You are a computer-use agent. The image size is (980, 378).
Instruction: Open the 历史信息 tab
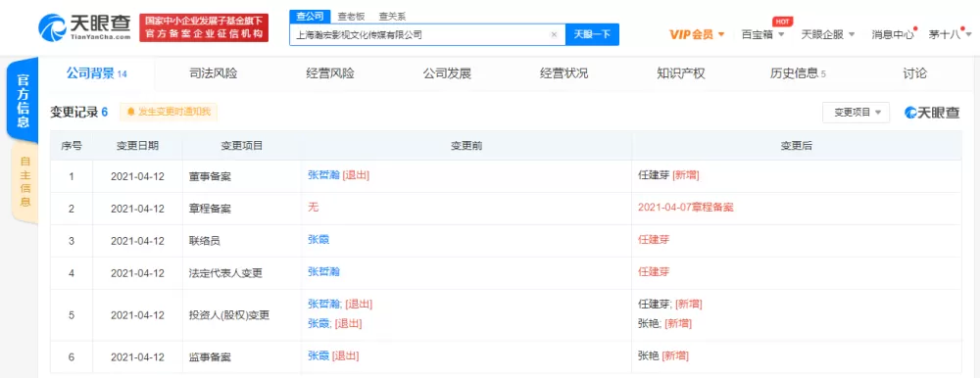[798, 73]
